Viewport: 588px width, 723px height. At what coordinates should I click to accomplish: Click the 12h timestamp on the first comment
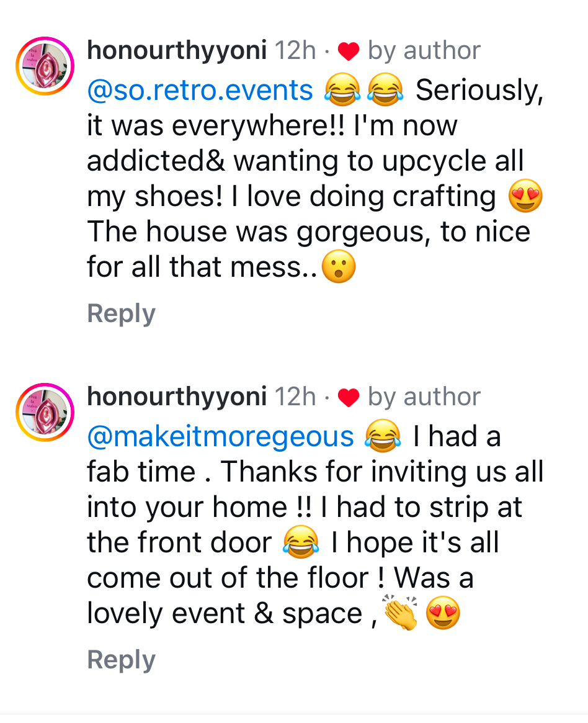pos(295,50)
